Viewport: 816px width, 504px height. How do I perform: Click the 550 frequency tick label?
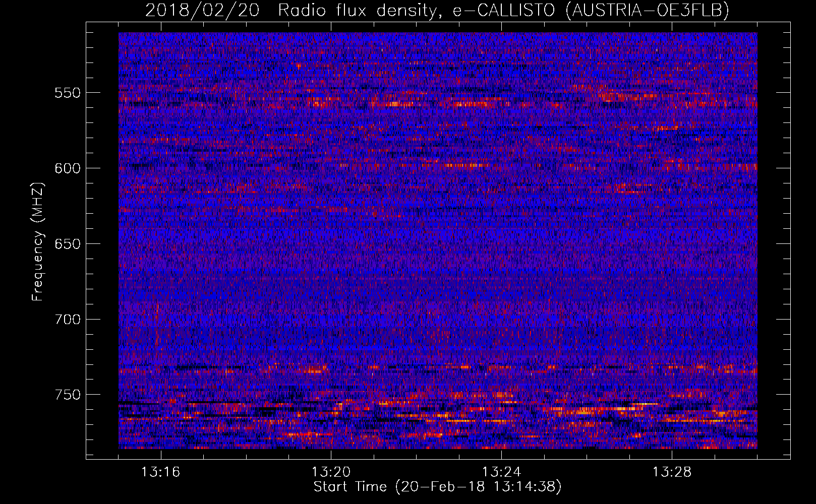(x=67, y=93)
